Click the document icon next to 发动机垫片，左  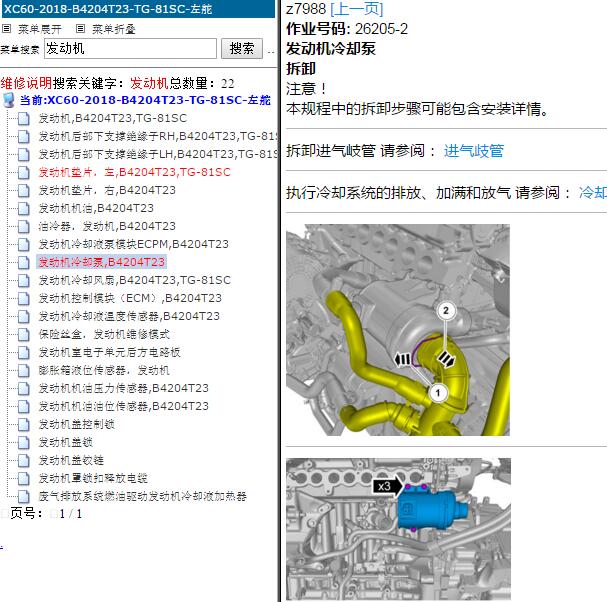coord(24,172)
